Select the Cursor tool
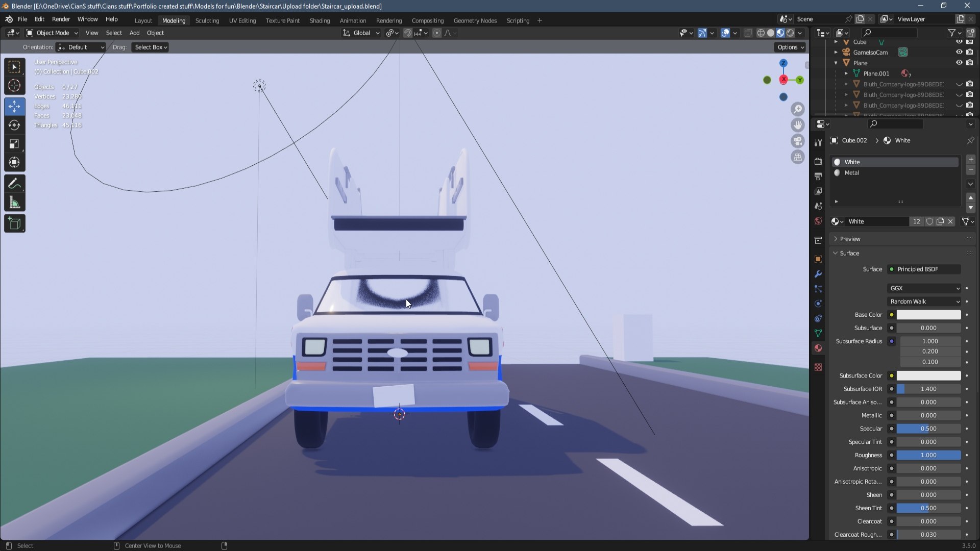Viewport: 980px width, 551px height. [14, 86]
